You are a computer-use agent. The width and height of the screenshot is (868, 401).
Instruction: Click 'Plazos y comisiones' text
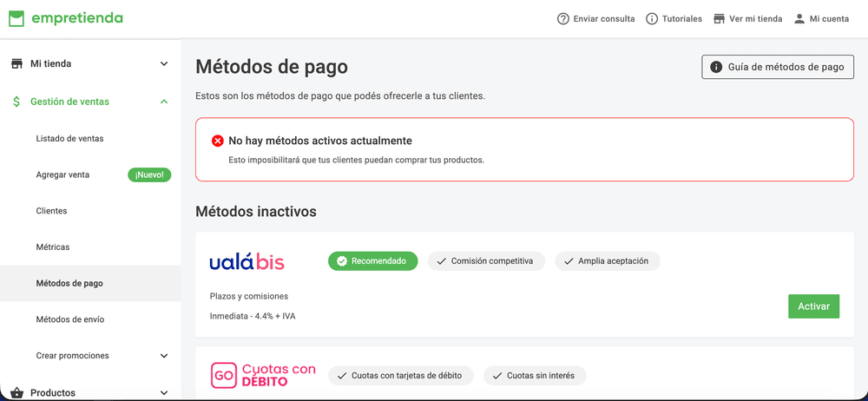249,296
